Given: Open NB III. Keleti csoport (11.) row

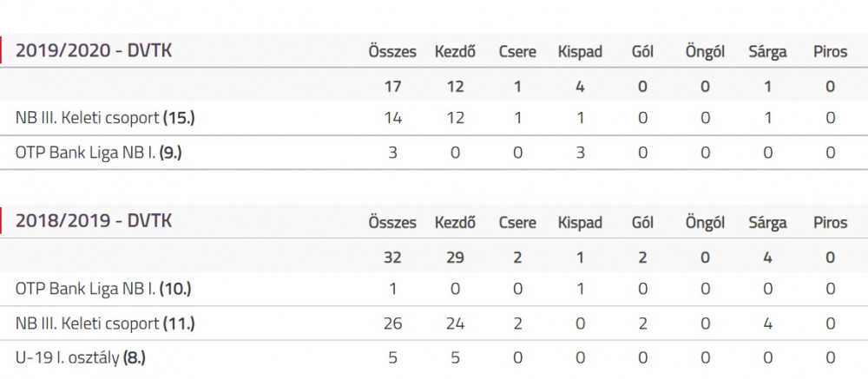Looking at the screenshot, I should [x=434, y=323].
